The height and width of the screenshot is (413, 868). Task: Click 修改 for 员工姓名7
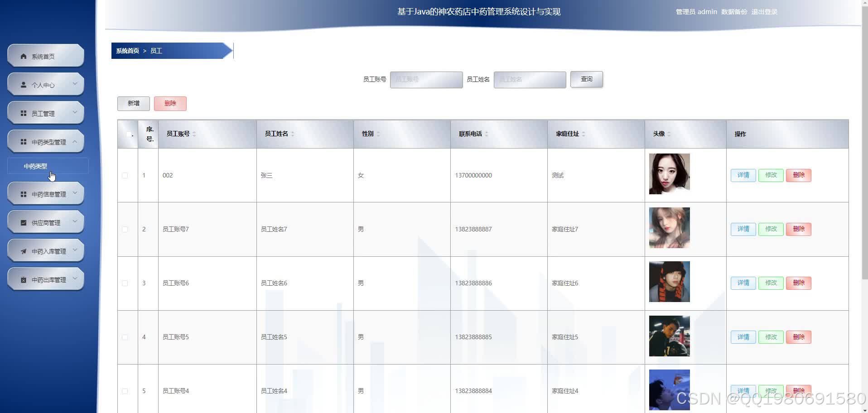pos(771,229)
